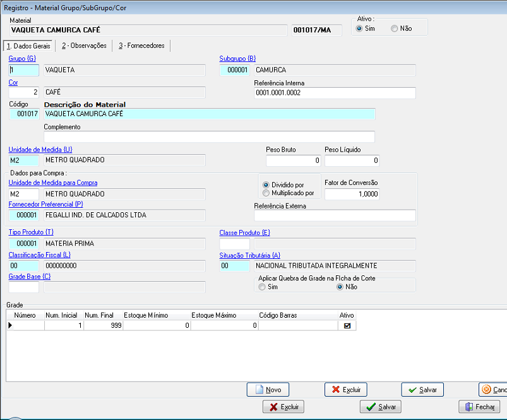
Task: Open Unidade de Medida para Compra link
Action: [x=53, y=183]
